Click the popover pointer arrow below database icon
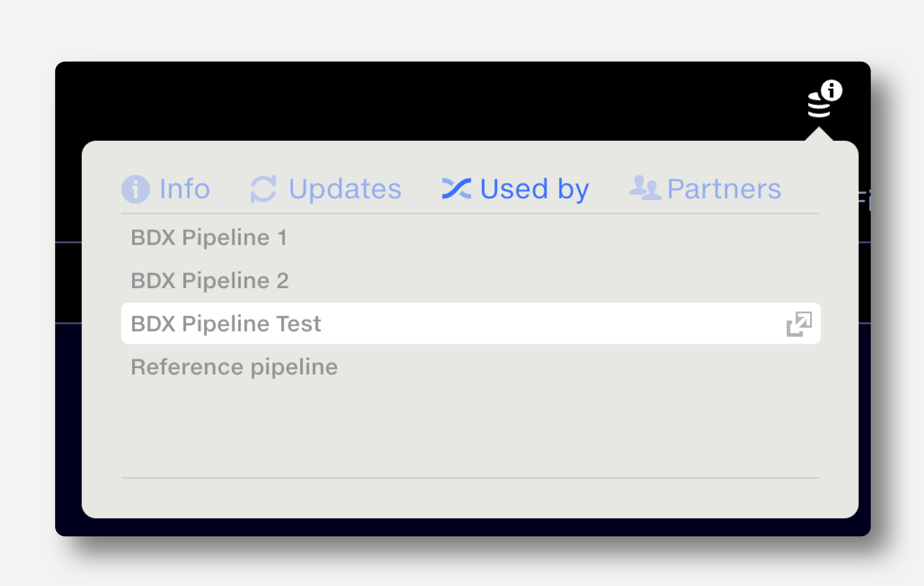924x586 pixels. pos(819,134)
